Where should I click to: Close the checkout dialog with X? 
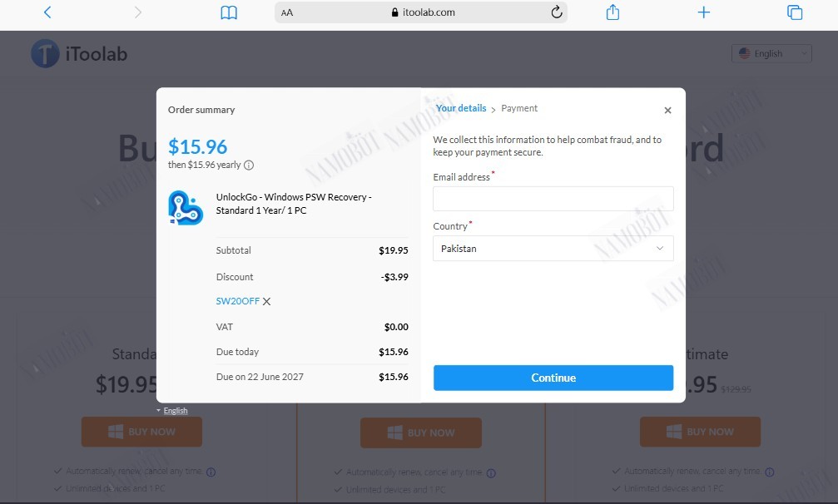(x=667, y=110)
